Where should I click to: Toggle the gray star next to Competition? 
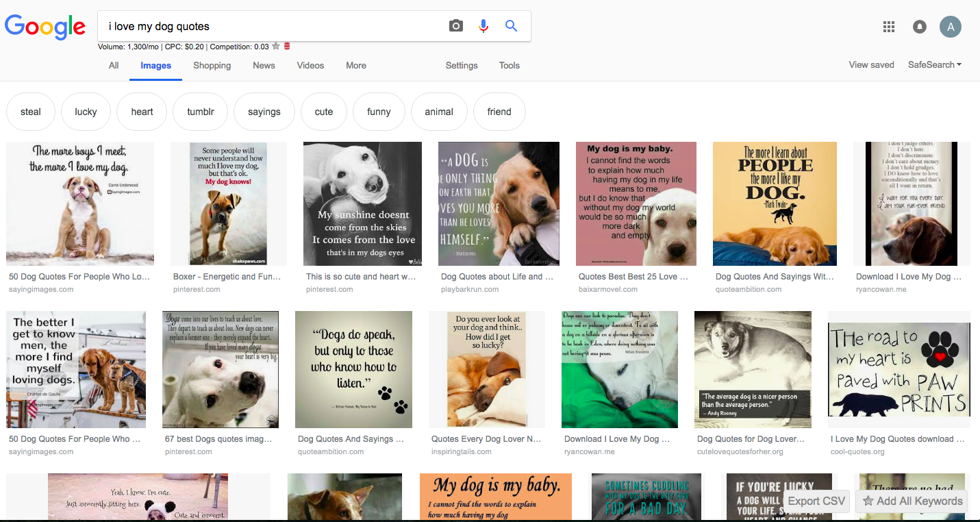pos(276,47)
